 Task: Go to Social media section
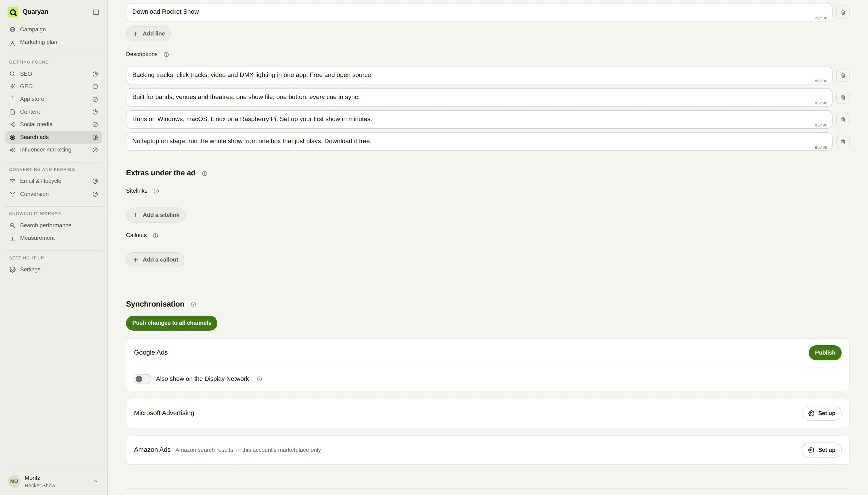tap(53, 124)
